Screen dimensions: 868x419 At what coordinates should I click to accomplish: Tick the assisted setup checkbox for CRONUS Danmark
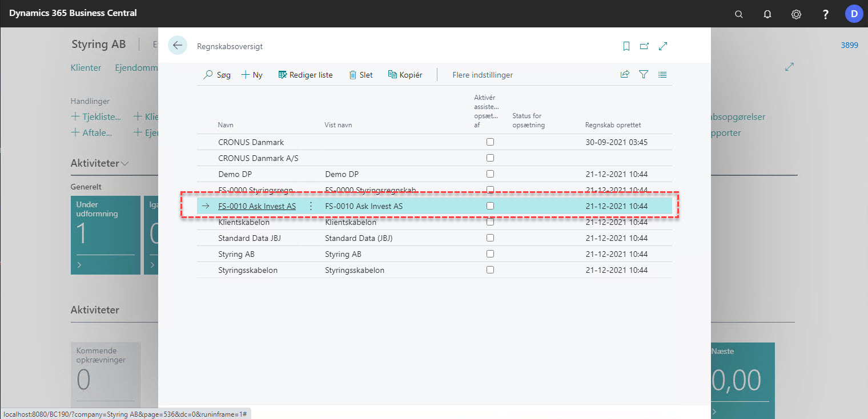(x=490, y=142)
